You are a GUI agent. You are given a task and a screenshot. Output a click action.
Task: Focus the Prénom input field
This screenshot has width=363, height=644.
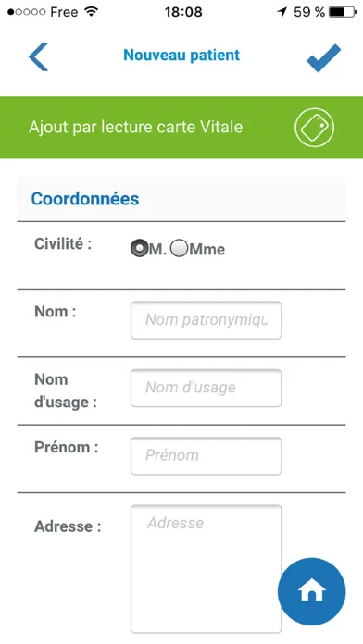206,455
